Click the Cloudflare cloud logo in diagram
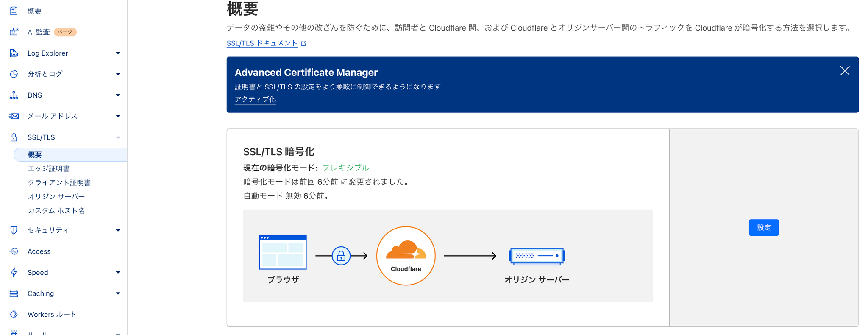Image resolution: width=868 pixels, height=335 pixels. [x=406, y=250]
